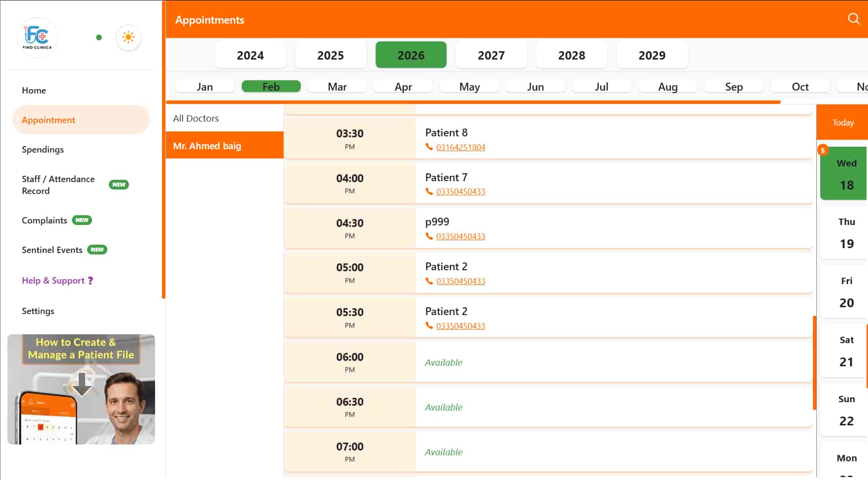Open Spendings from the sidebar
Screen dimensions: 868x480
click(x=43, y=150)
